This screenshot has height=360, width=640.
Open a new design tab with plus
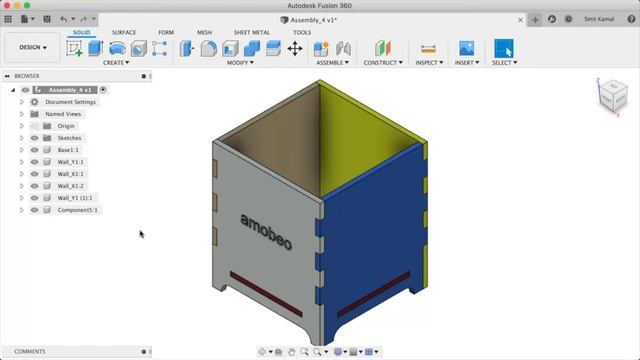tap(535, 20)
